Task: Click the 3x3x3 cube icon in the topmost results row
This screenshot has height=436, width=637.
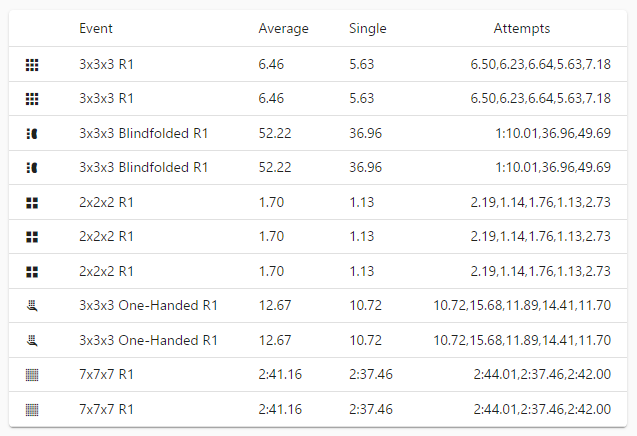Action: click(32, 65)
